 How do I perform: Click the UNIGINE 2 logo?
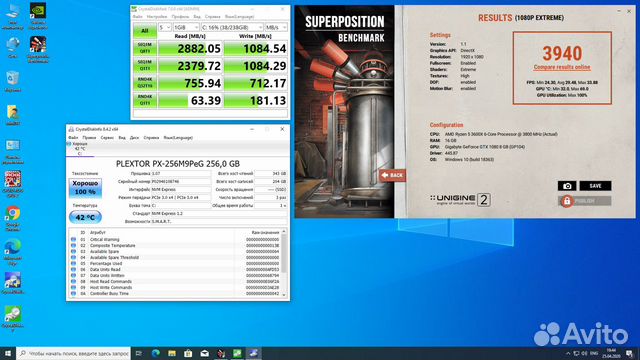[x=460, y=199]
